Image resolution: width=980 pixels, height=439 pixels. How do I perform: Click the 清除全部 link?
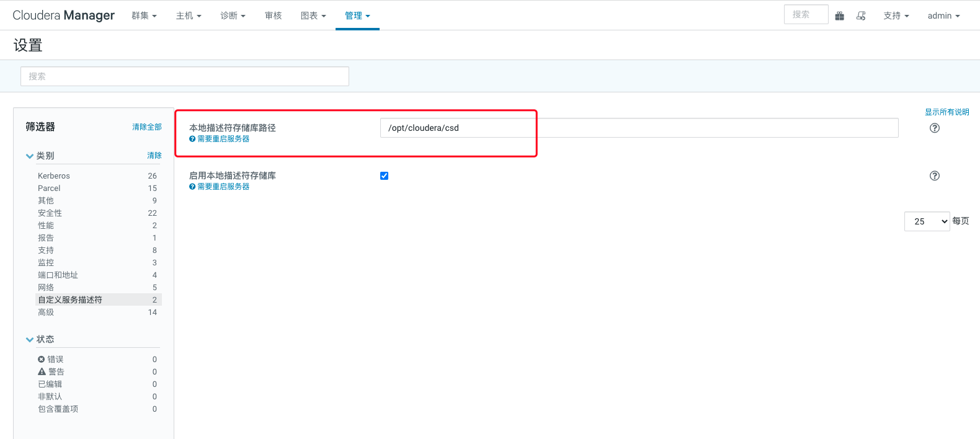(x=146, y=126)
